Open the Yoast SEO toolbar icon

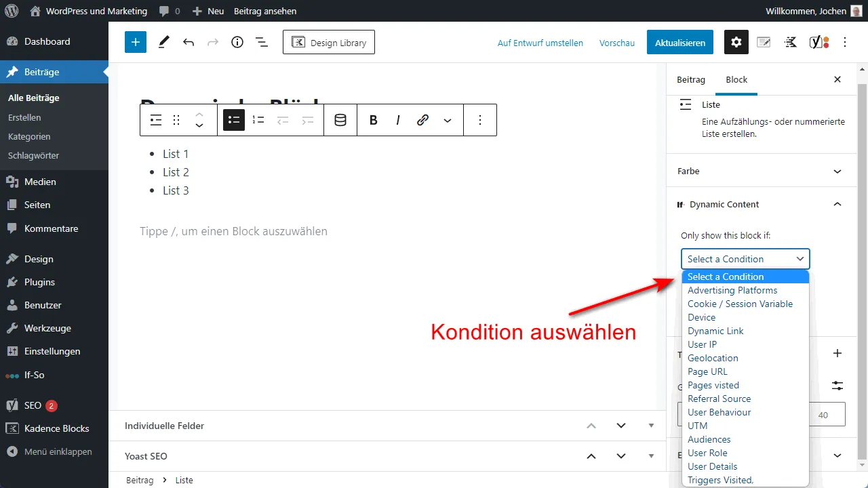tap(819, 42)
